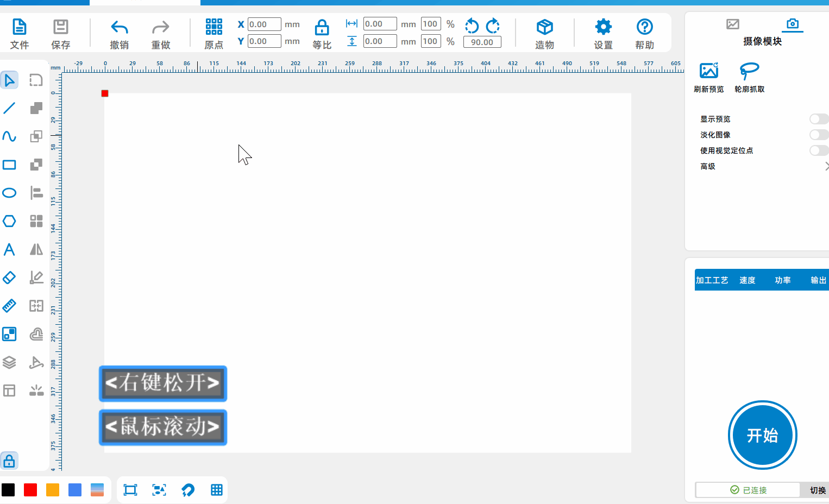Pick the black color swatch
829x504 pixels.
click(8, 490)
